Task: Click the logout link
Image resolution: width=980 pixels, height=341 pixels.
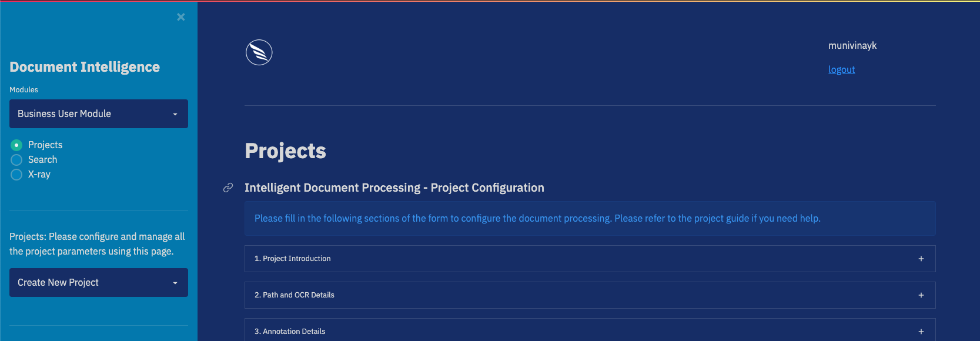Action: [x=841, y=69]
